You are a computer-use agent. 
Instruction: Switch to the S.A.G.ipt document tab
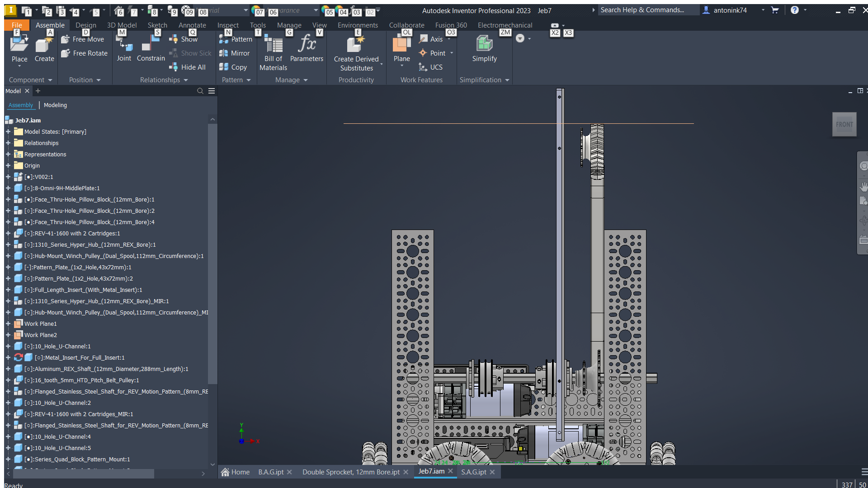pyautogui.click(x=473, y=472)
